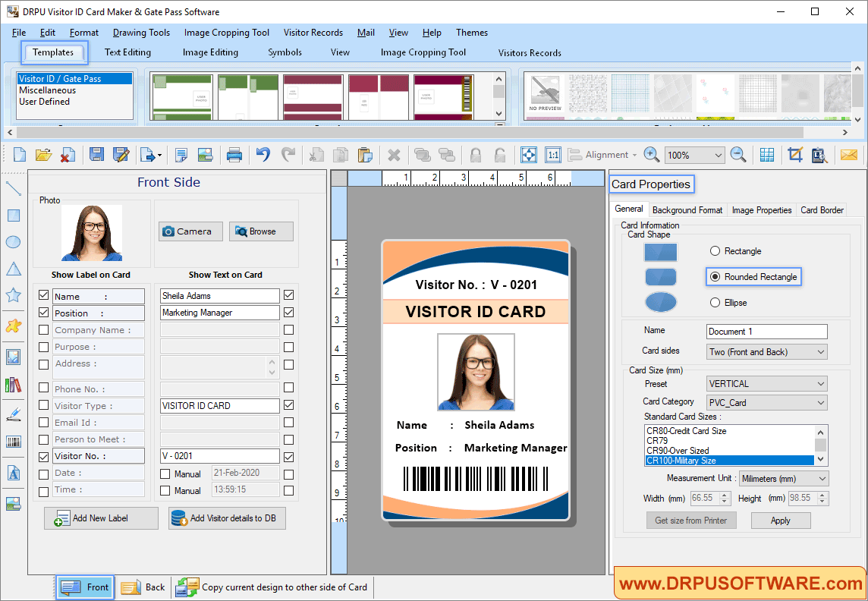Switch to the Background Format tab

(x=687, y=209)
